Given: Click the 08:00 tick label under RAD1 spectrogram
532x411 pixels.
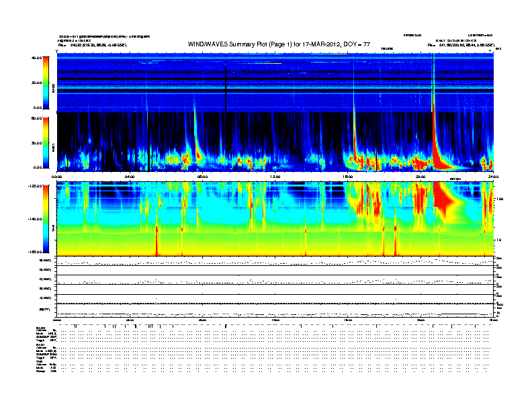Looking at the screenshot, I should tap(202, 177).
